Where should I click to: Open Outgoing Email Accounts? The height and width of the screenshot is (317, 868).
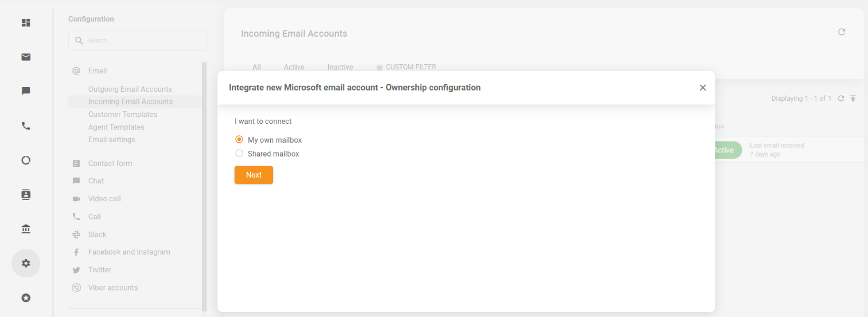pos(130,89)
